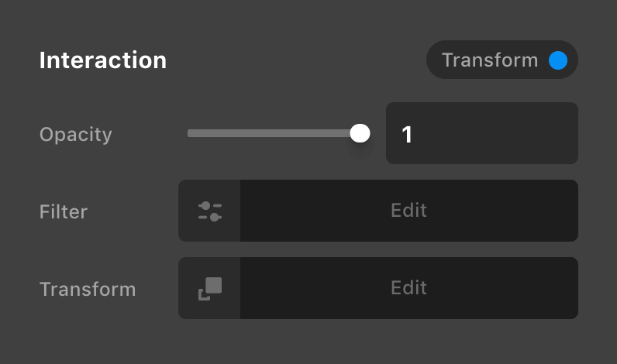The width and height of the screenshot is (617, 364).
Task: Click the Opacity label
Action: 76,134
